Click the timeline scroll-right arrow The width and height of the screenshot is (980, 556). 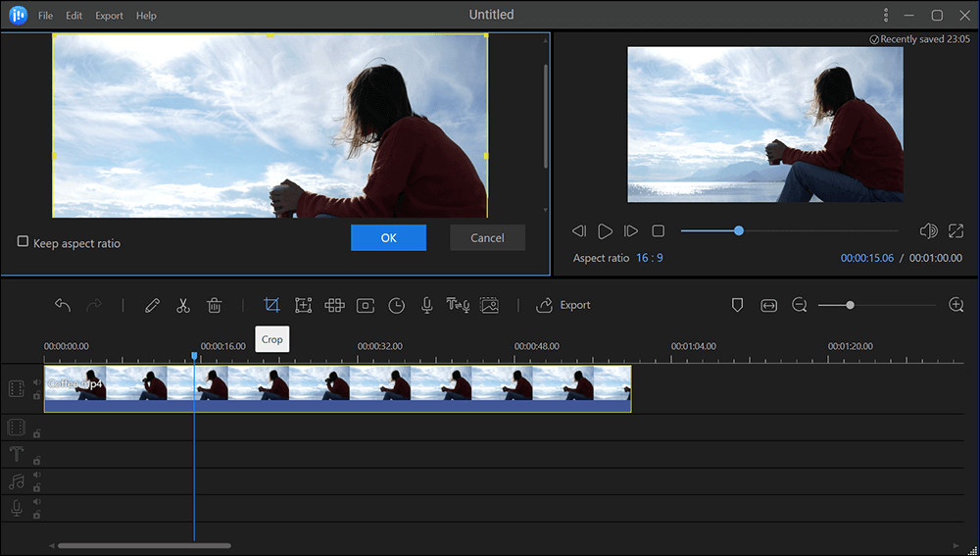955,545
